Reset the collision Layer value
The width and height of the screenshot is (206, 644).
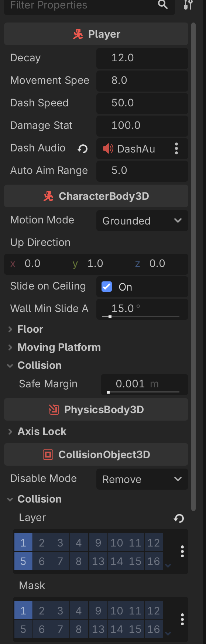pos(179,518)
